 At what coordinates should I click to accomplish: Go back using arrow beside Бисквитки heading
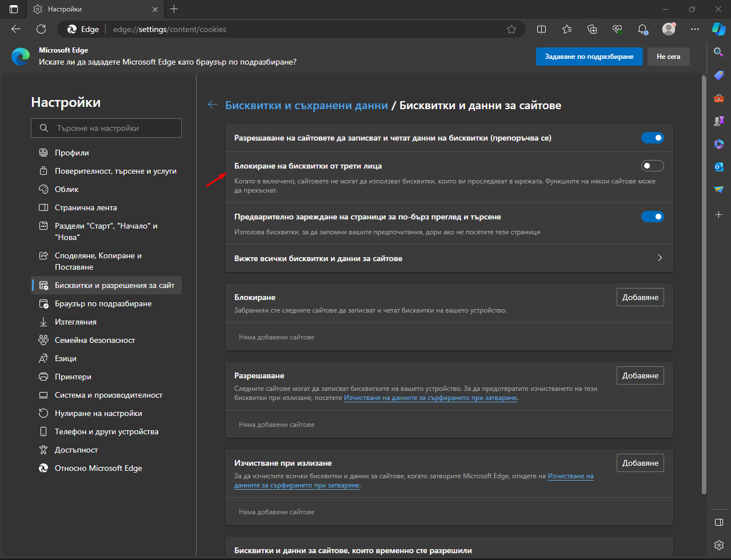(213, 105)
